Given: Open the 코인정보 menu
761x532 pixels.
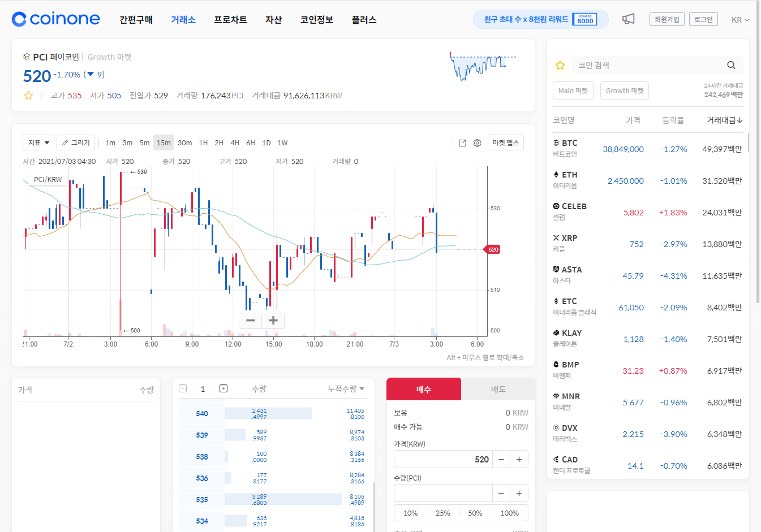Looking at the screenshot, I should [x=317, y=20].
